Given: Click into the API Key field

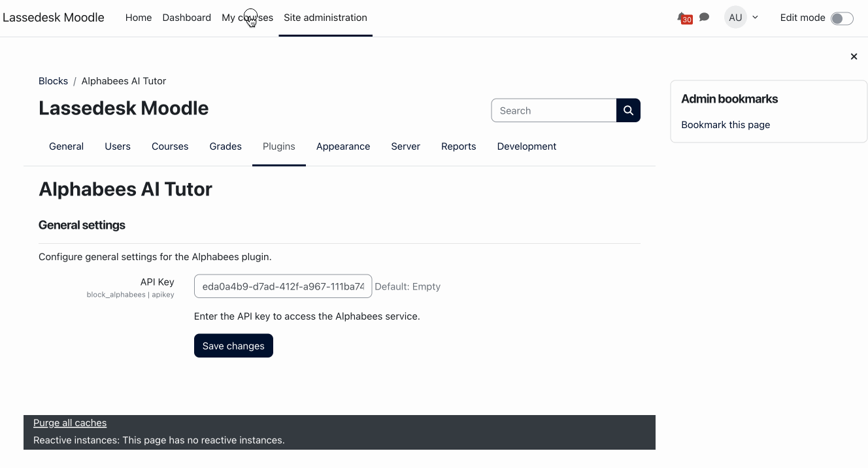Looking at the screenshot, I should [x=283, y=286].
